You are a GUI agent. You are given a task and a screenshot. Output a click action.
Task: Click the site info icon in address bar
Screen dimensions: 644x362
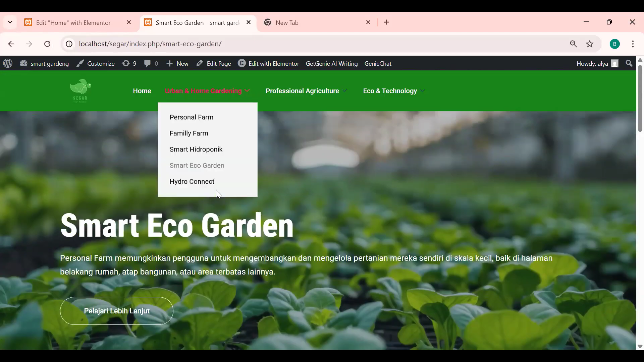tap(69, 44)
